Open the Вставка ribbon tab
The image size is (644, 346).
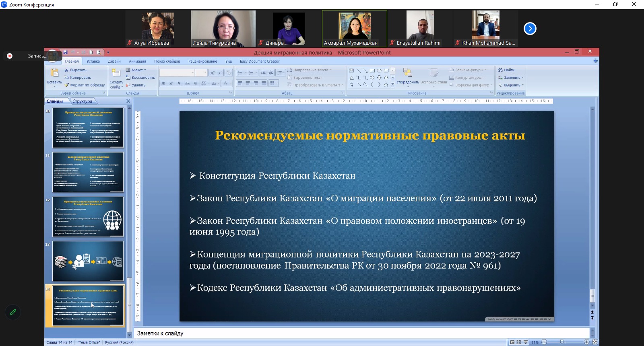coord(93,61)
